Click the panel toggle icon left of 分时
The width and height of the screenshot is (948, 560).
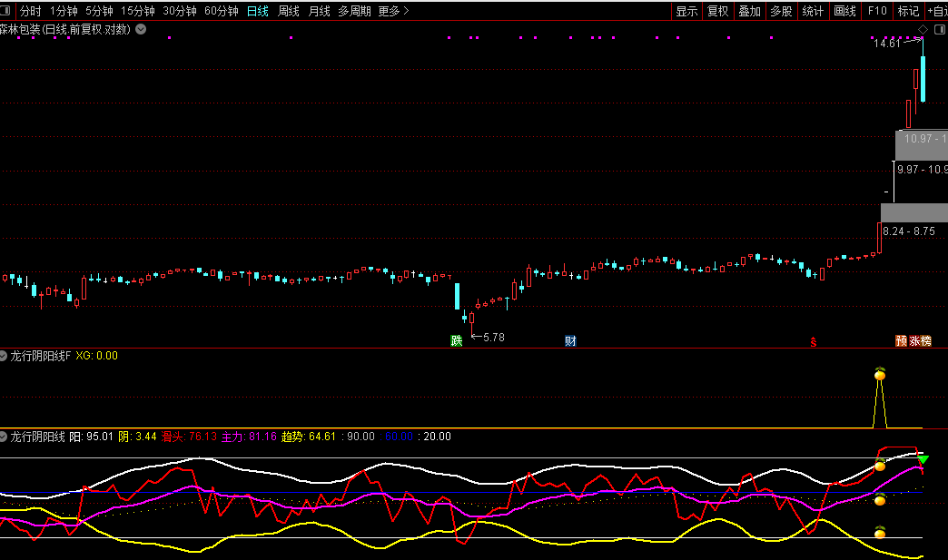[6, 11]
